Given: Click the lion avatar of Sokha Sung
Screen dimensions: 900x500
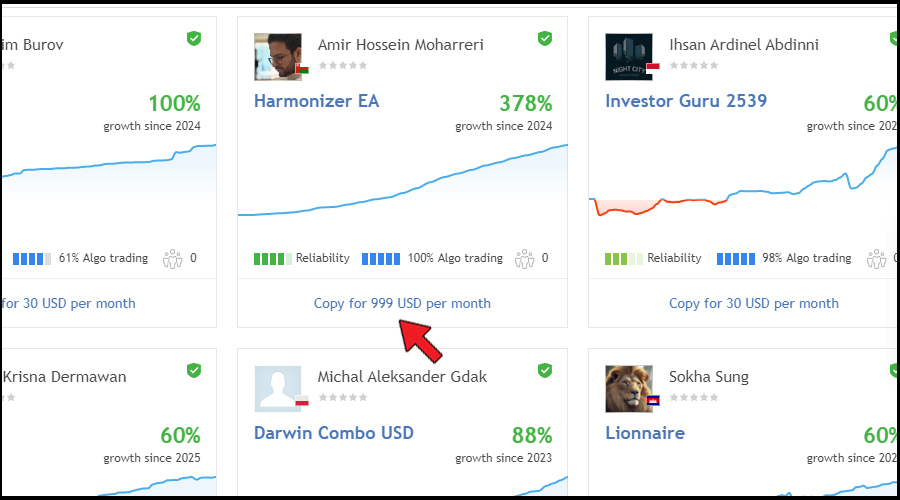Looking at the screenshot, I should pyautogui.click(x=628, y=388).
